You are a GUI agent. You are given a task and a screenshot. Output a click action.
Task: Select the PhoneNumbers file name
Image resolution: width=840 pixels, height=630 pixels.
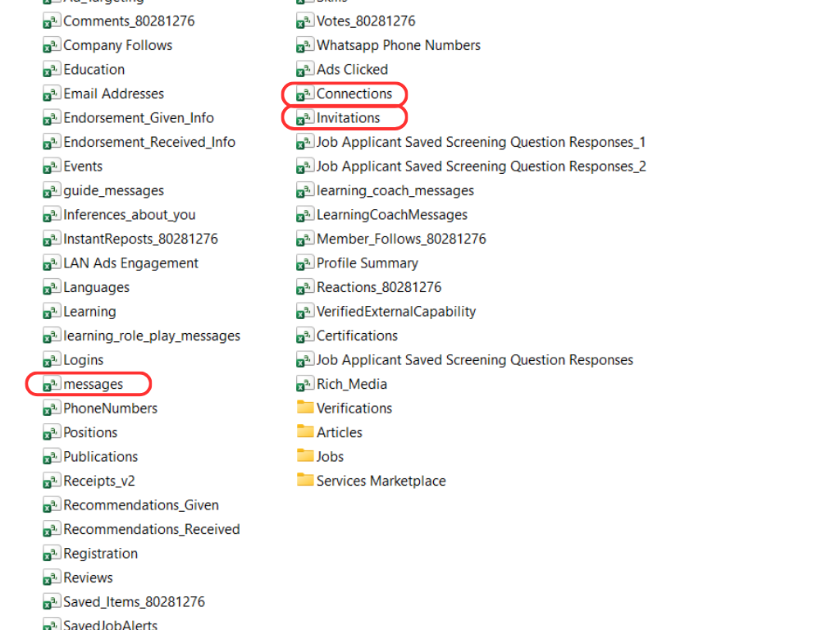point(111,409)
